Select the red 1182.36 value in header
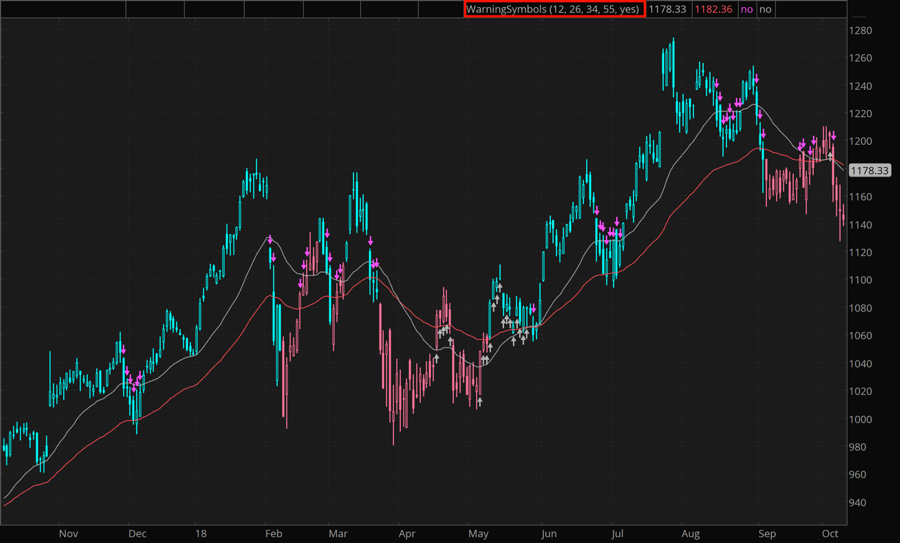 (713, 9)
